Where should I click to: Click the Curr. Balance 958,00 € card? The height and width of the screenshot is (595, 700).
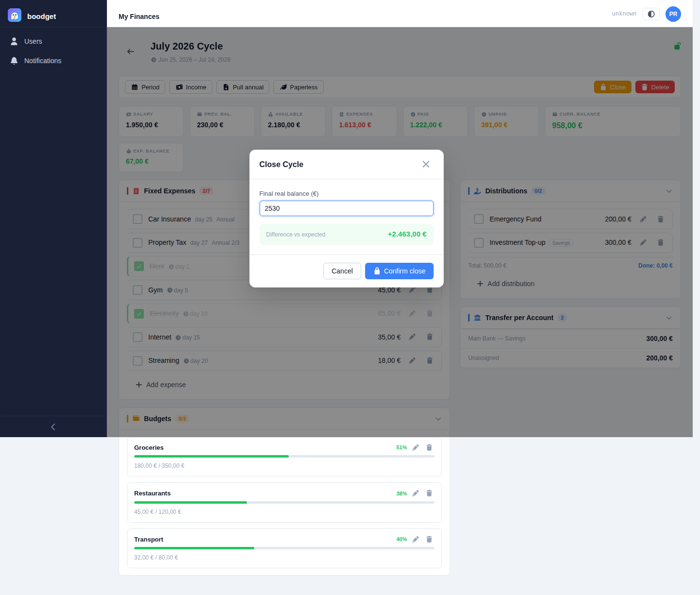click(x=612, y=121)
